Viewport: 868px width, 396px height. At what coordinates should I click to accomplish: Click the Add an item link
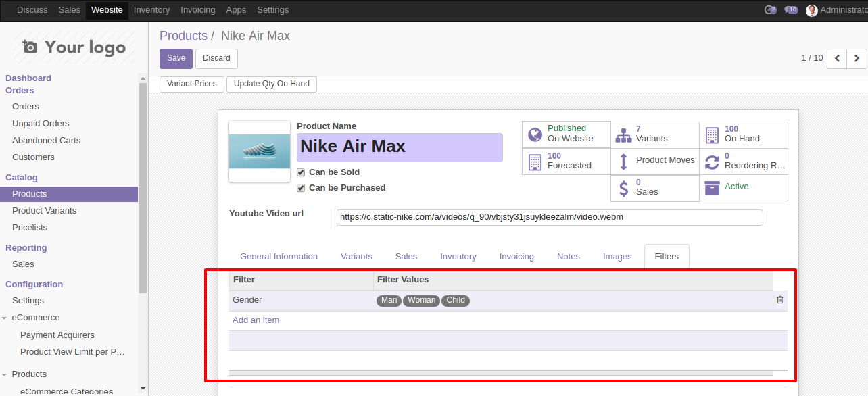pyautogui.click(x=256, y=320)
